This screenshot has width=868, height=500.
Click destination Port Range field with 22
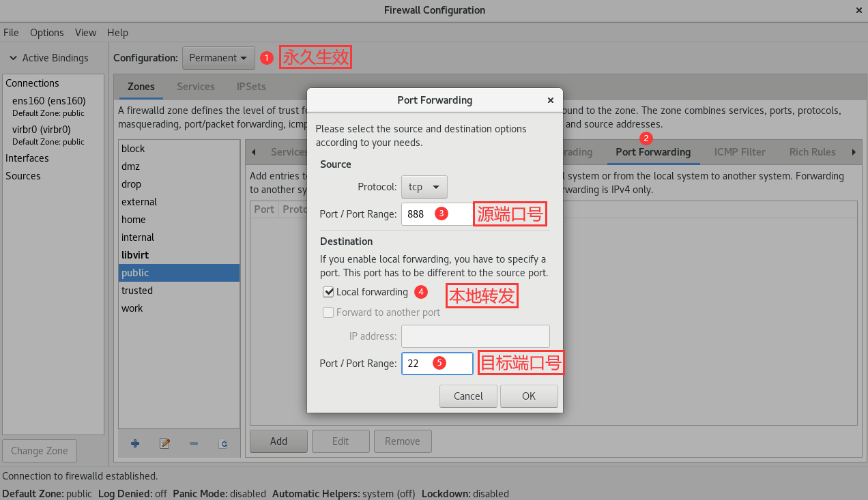click(x=437, y=364)
